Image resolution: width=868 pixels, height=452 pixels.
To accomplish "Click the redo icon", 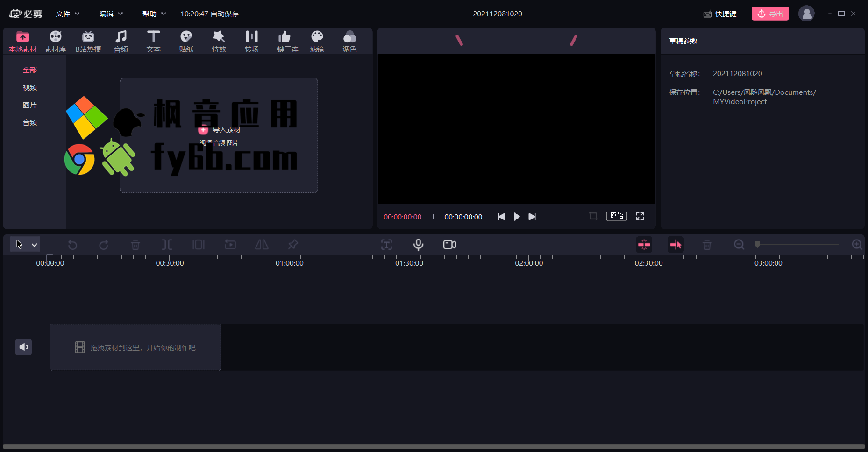I will (x=104, y=245).
